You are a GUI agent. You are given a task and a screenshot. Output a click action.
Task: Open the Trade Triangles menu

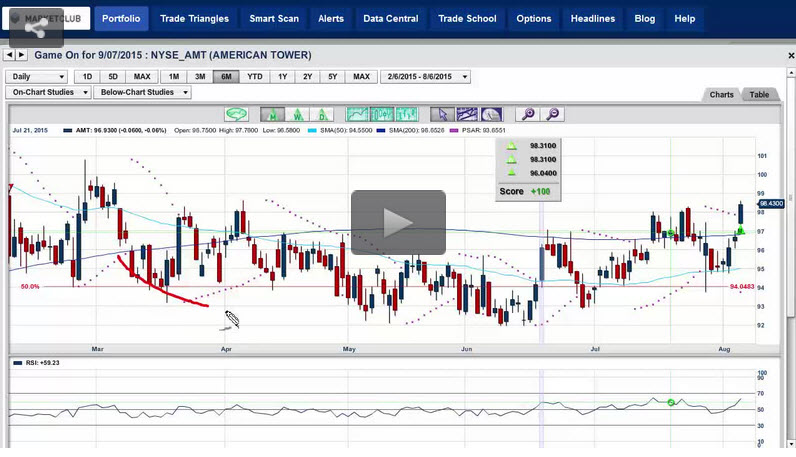[x=194, y=19]
